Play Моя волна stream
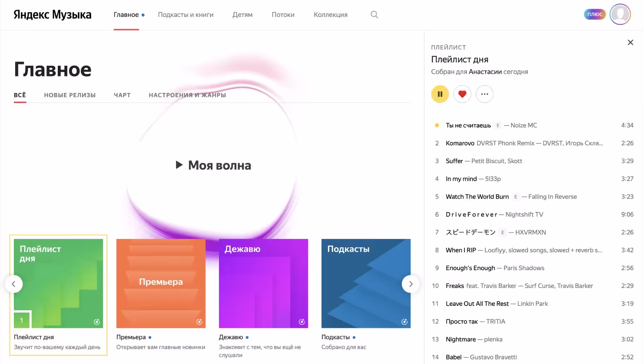The height and width of the screenshot is (364, 643). (x=213, y=165)
